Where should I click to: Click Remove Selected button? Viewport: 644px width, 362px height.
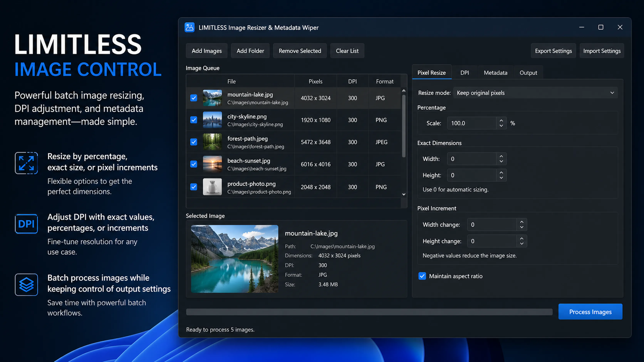300,51
